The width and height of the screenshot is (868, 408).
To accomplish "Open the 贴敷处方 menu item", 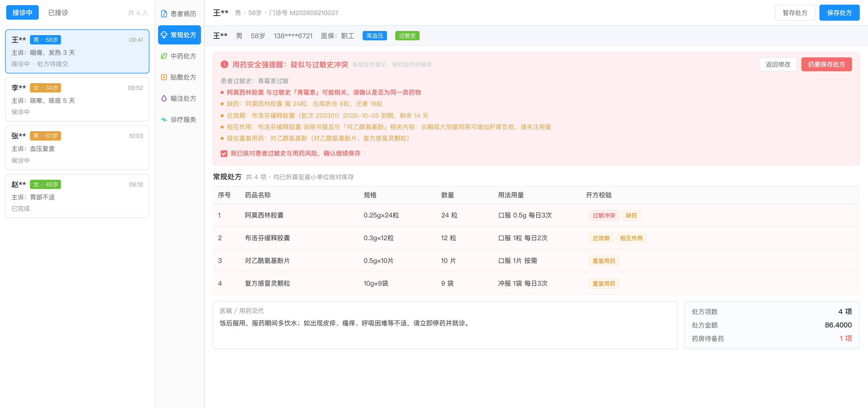I will (179, 77).
